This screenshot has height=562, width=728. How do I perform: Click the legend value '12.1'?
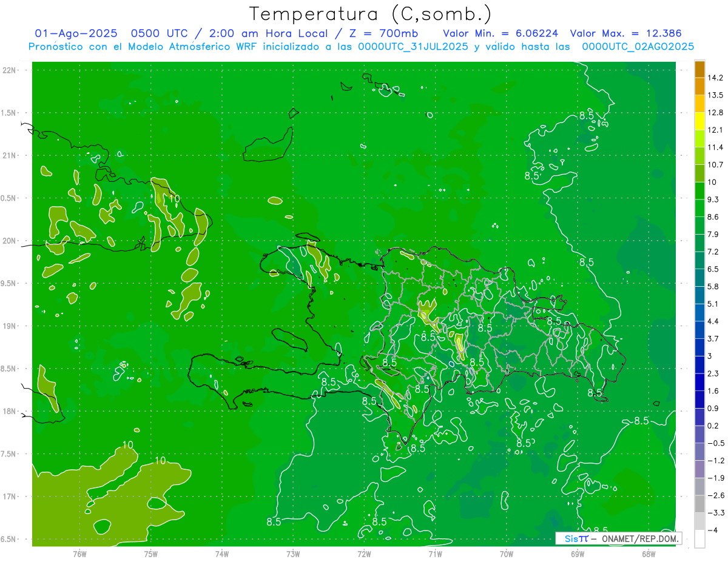pyautogui.click(x=715, y=130)
